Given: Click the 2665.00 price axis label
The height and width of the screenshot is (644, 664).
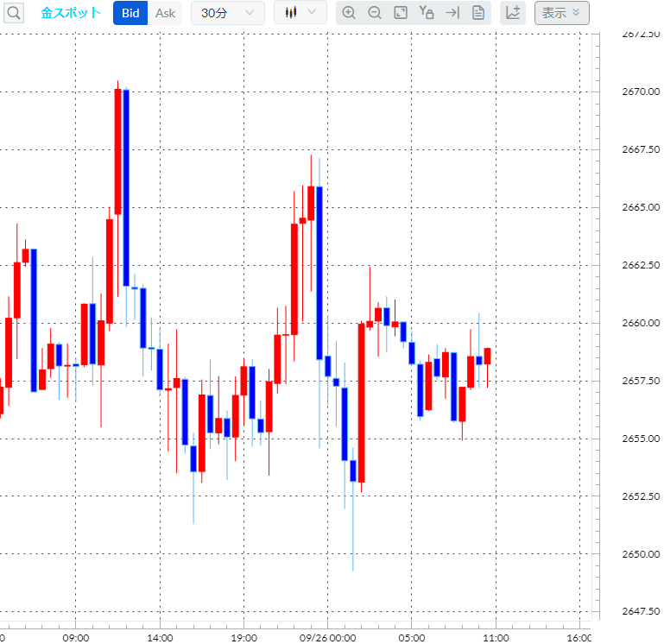Looking at the screenshot, I should point(641,207).
